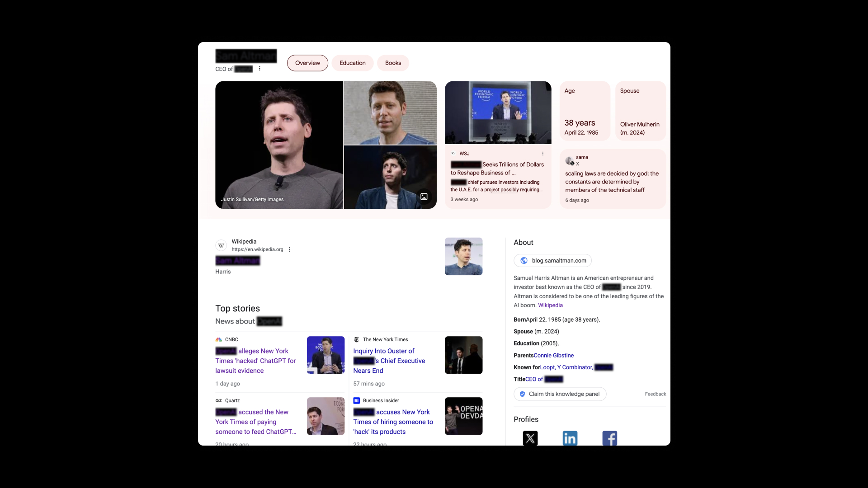
Task: Open the CEO of title link
Action: (x=544, y=380)
